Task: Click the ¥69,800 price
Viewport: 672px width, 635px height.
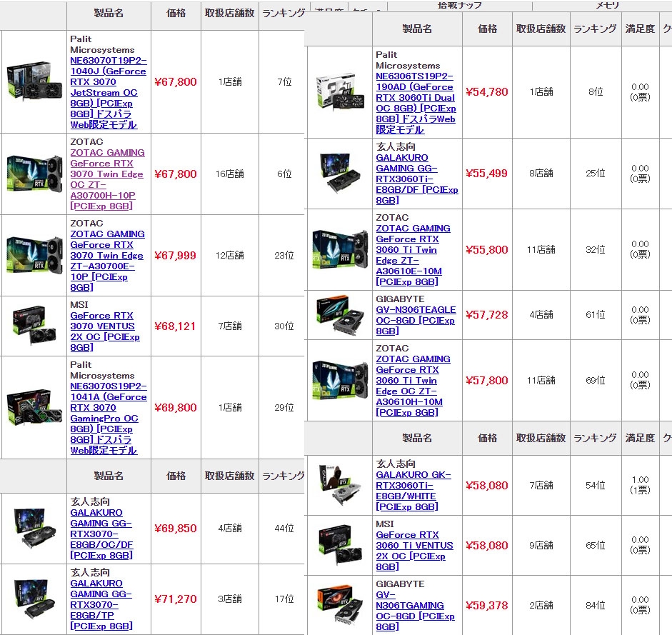Action: 175,408
